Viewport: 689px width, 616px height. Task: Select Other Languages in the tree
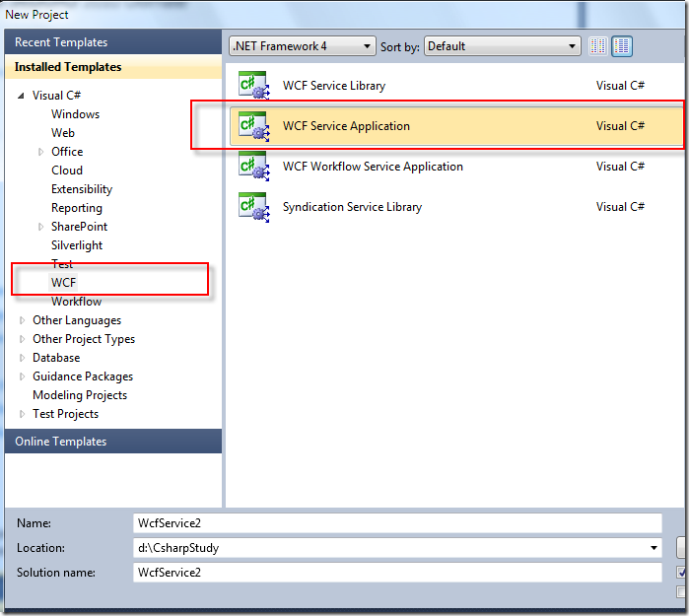(77, 320)
